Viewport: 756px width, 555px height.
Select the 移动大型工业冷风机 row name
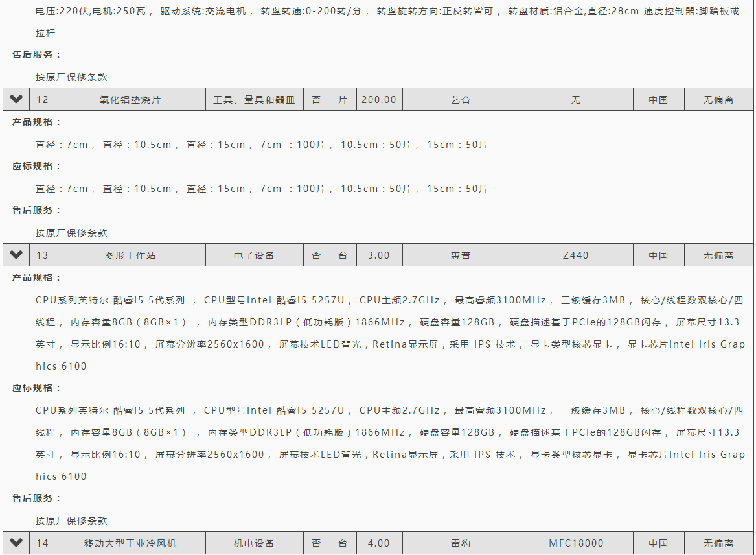click(130, 543)
